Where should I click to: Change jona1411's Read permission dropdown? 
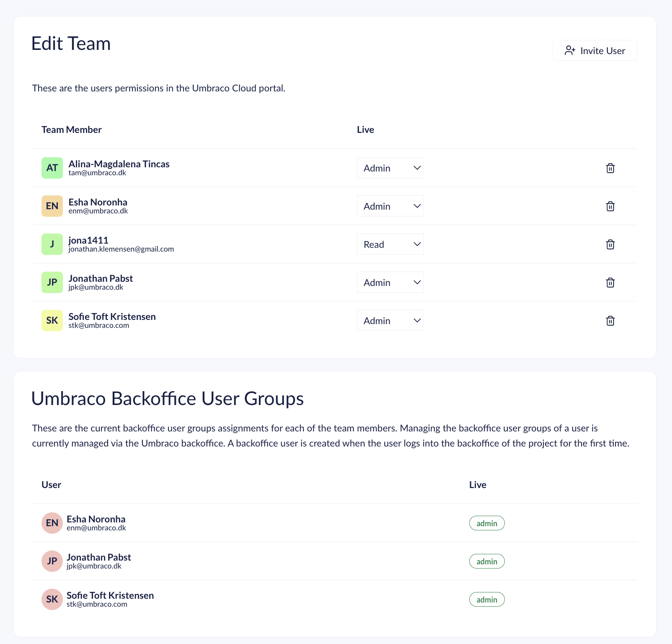(x=390, y=244)
